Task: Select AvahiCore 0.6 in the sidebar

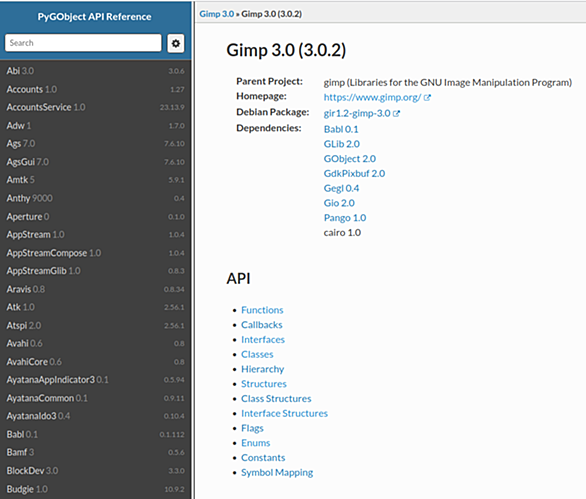Action: (95, 362)
